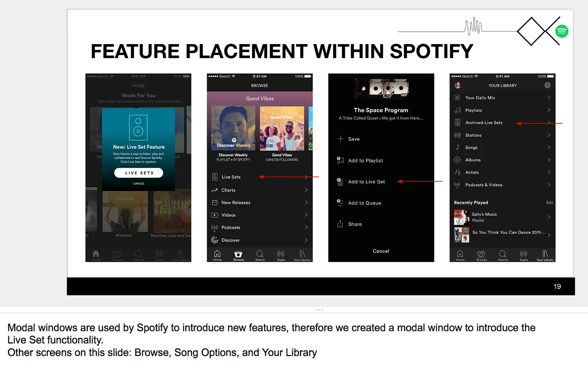Click Edit next to Recently Played
This screenshot has height=368, width=588.
coord(549,202)
